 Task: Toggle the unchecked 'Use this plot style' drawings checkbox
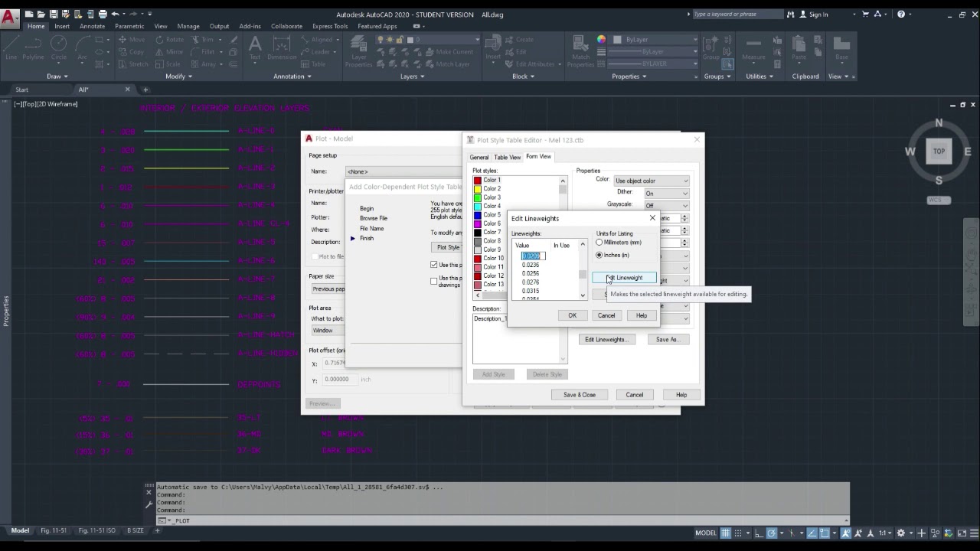434,281
